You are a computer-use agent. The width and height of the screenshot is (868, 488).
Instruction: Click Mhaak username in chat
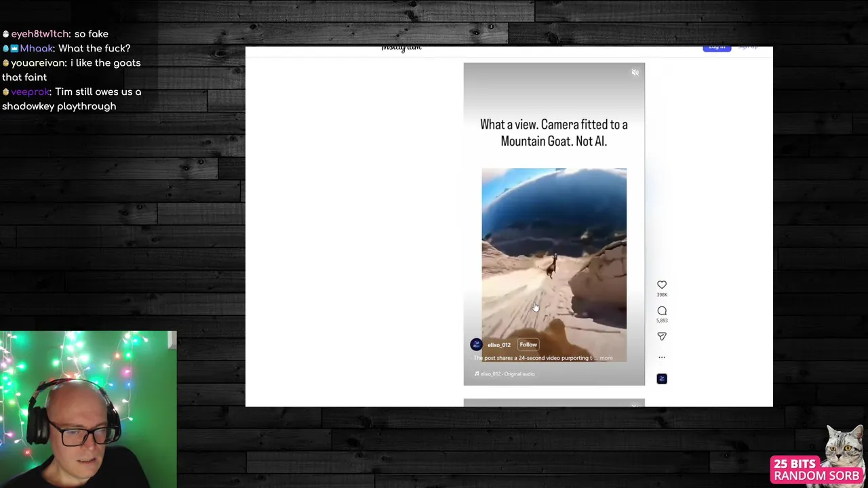[37, 48]
